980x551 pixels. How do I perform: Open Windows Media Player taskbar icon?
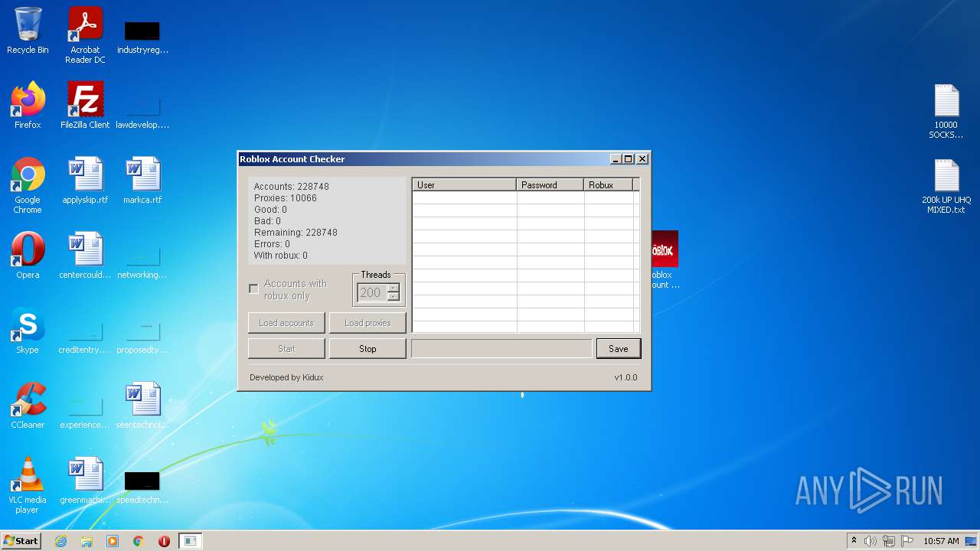113,541
